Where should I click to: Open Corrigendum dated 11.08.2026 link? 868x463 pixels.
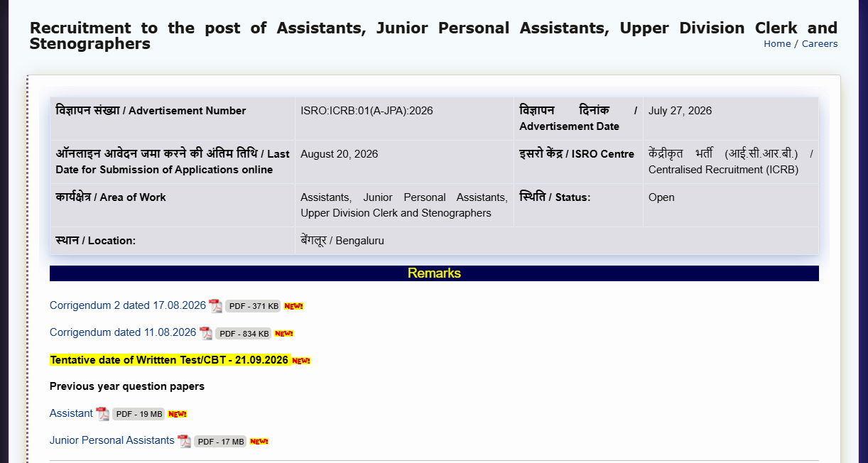[123, 332]
